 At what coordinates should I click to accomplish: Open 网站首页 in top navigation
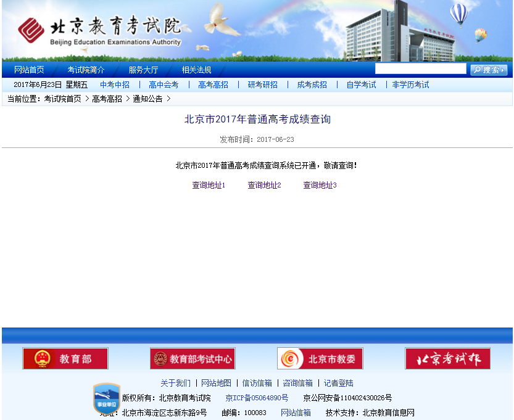pyautogui.click(x=29, y=70)
